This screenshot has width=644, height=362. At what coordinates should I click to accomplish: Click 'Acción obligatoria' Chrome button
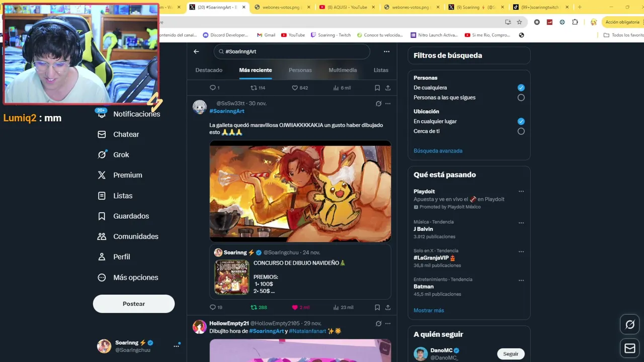point(622,22)
